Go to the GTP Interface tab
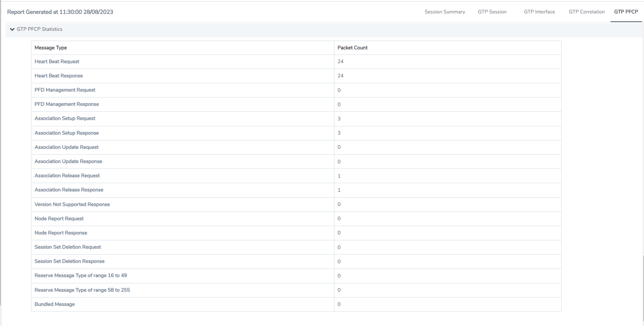 [x=539, y=12]
